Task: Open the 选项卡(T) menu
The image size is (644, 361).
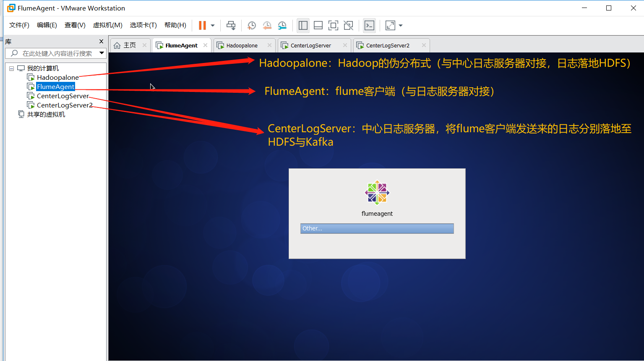Action: 143,25
